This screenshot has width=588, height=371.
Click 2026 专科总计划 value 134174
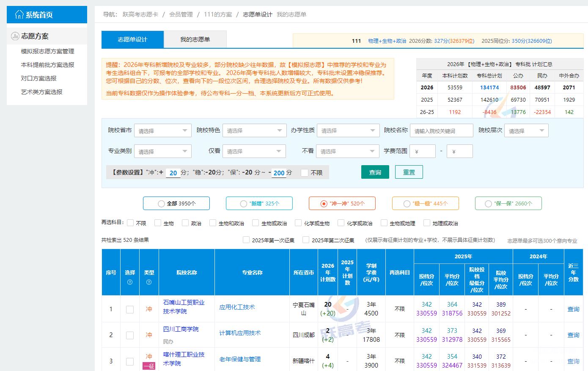[489, 88]
